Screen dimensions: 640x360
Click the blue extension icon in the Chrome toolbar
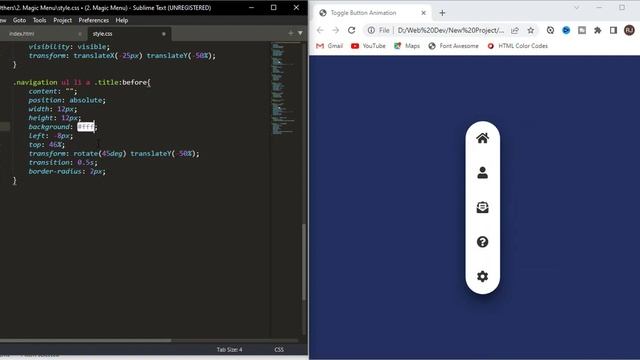[566, 30]
